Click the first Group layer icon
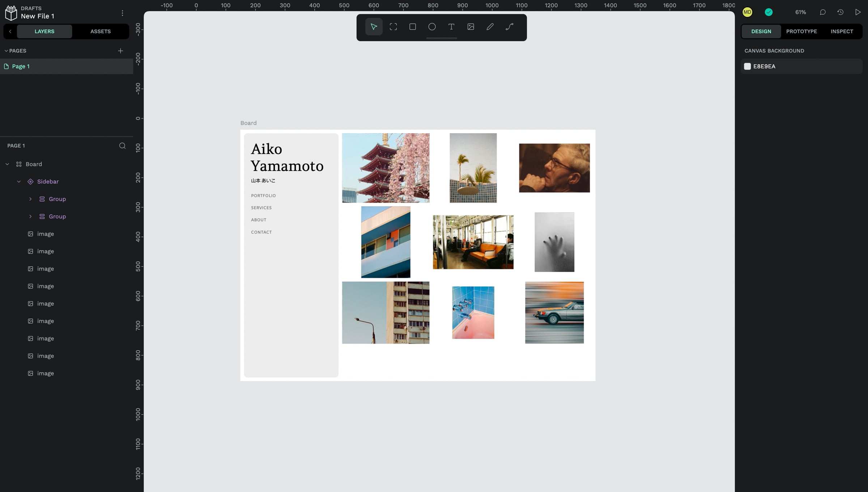The image size is (868, 492). point(42,199)
